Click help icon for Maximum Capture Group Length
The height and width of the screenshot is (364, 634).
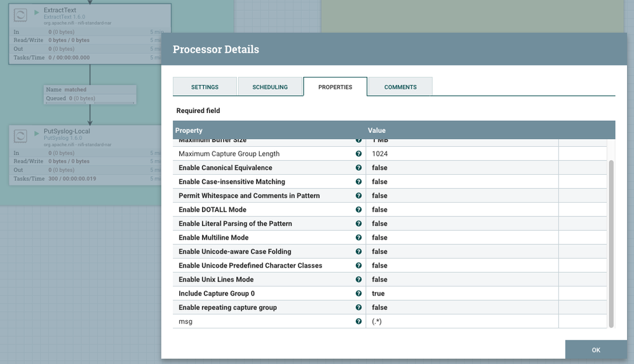click(x=358, y=154)
